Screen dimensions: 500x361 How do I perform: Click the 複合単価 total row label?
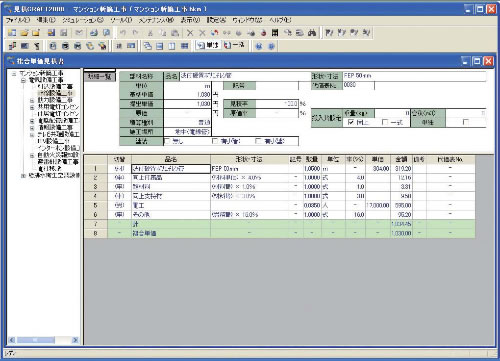[144, 233]
